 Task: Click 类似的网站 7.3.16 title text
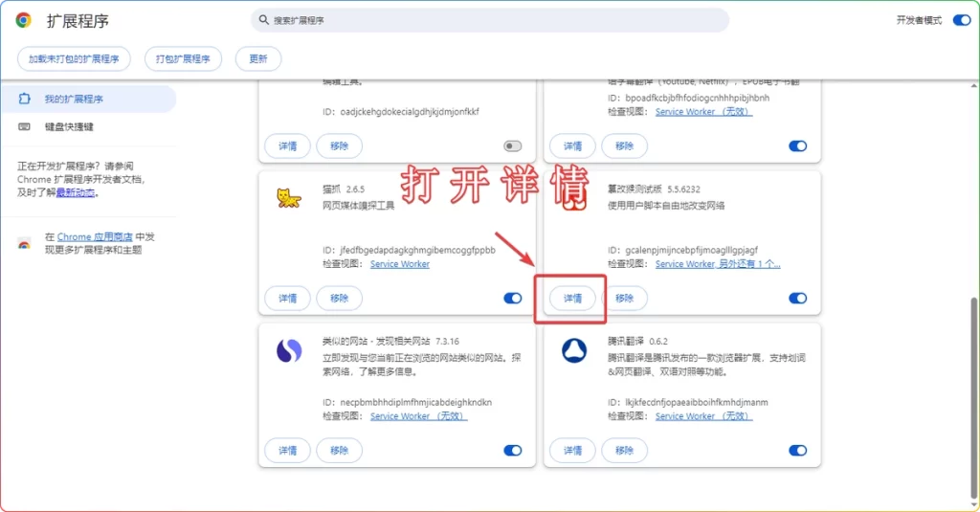tap(390, 342)
